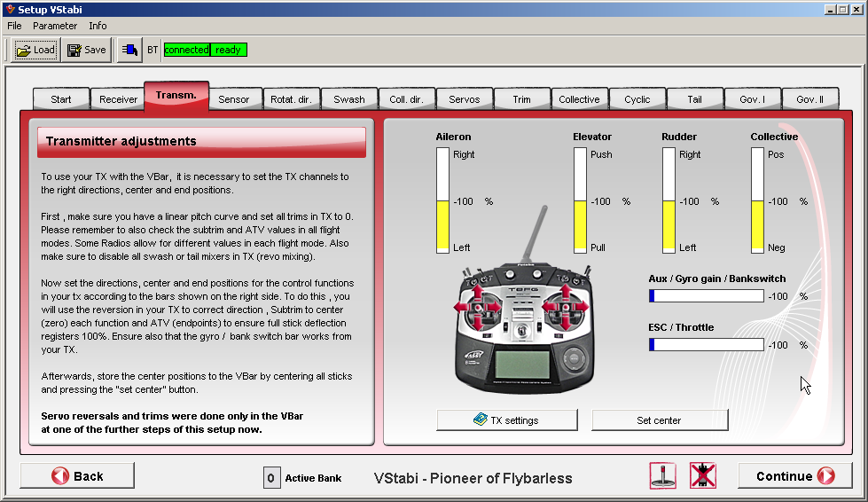
Task: Click the blue device transfer icon in toolbar
Action: (129, 50)
